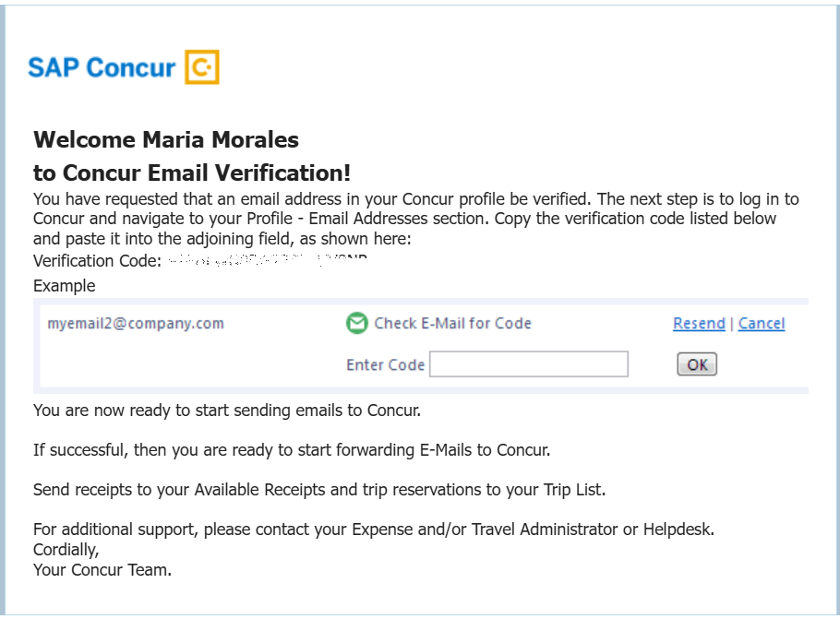
Task: Click the Your Concur Team signature
Action: click(x=102, y=570)
